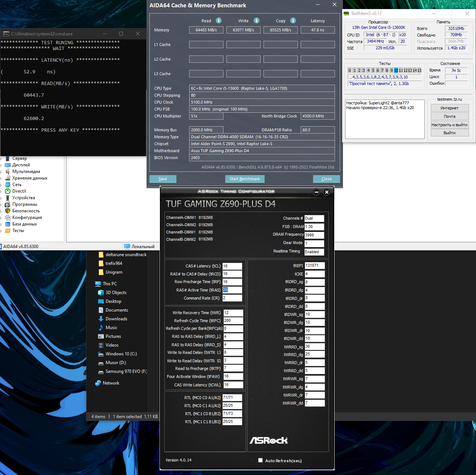
Task: Open the 3D Objects icon
Action: [x=101, y=293]
